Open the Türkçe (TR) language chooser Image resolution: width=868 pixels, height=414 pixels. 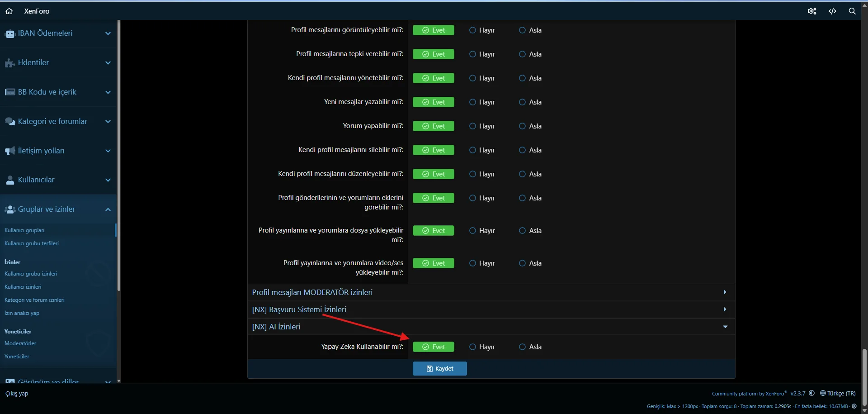[x=838, y=394]
